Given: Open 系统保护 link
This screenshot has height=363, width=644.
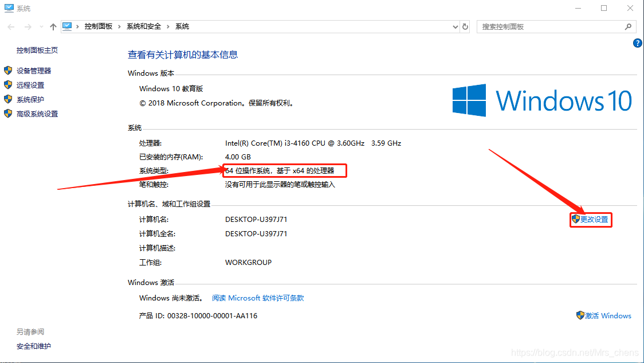Looking at the screenshot, I should click(30, 99).
